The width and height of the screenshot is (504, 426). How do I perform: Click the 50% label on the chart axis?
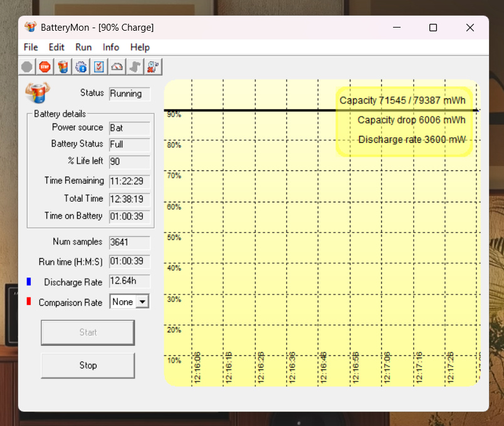174,237
